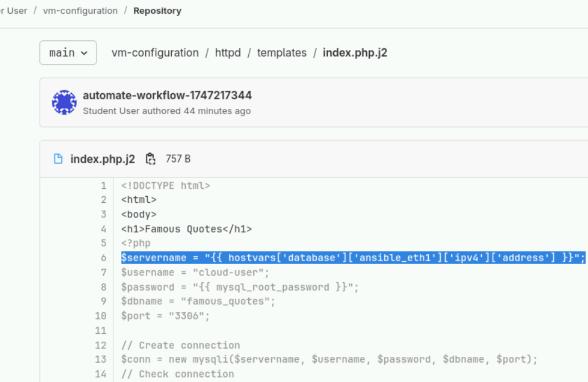Click the Student User avatar icon
588x382 pixels.
tap(64, 102)
